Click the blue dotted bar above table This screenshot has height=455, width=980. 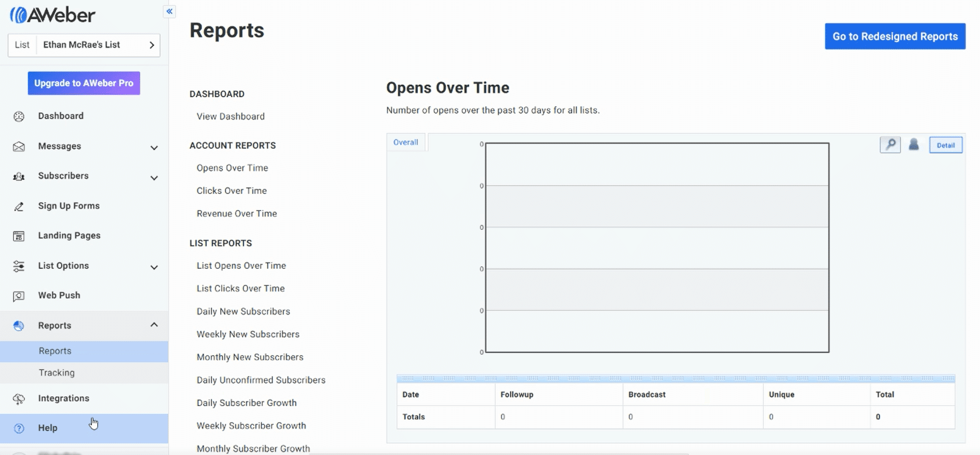(676, 378)
